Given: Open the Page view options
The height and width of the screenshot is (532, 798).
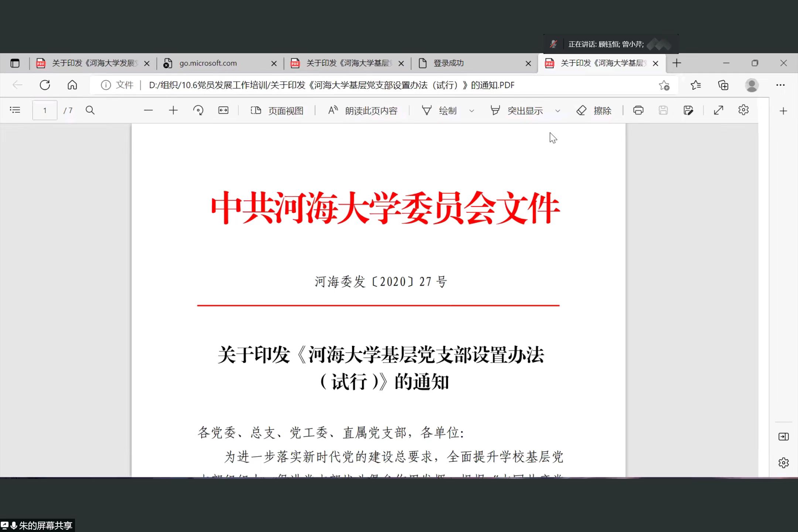Looking at the screenshot, I should [x=277, y=110].
